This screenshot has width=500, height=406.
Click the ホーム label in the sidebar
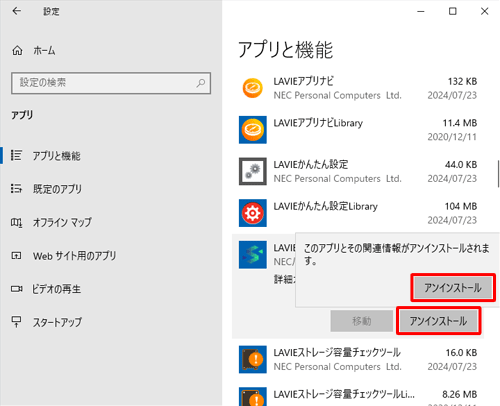(44, 51)
